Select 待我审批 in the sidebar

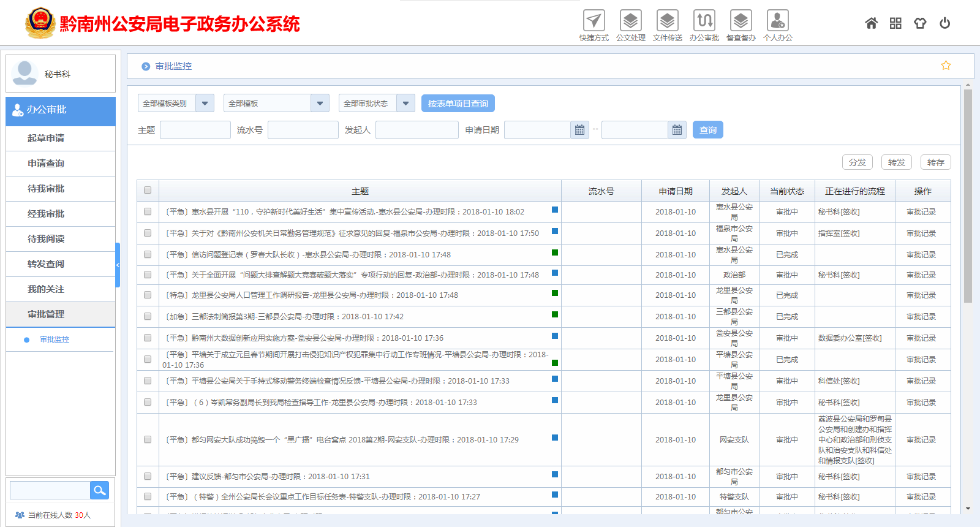point(61,189)
